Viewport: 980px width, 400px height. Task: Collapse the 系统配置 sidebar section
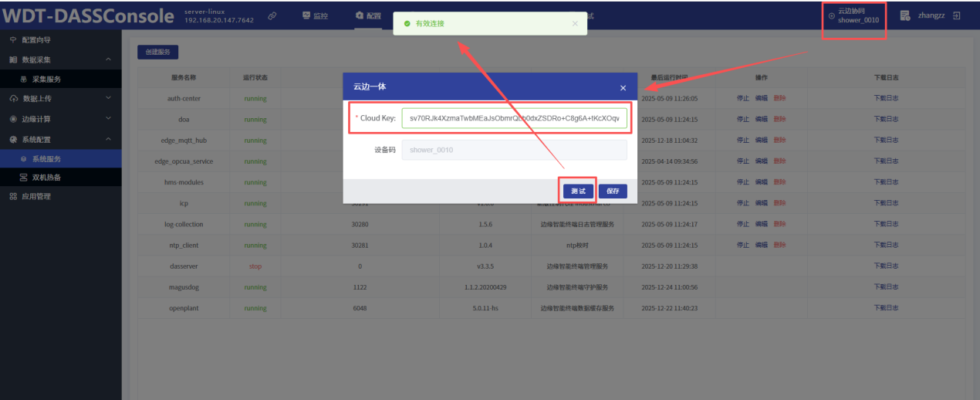(108, 139)
